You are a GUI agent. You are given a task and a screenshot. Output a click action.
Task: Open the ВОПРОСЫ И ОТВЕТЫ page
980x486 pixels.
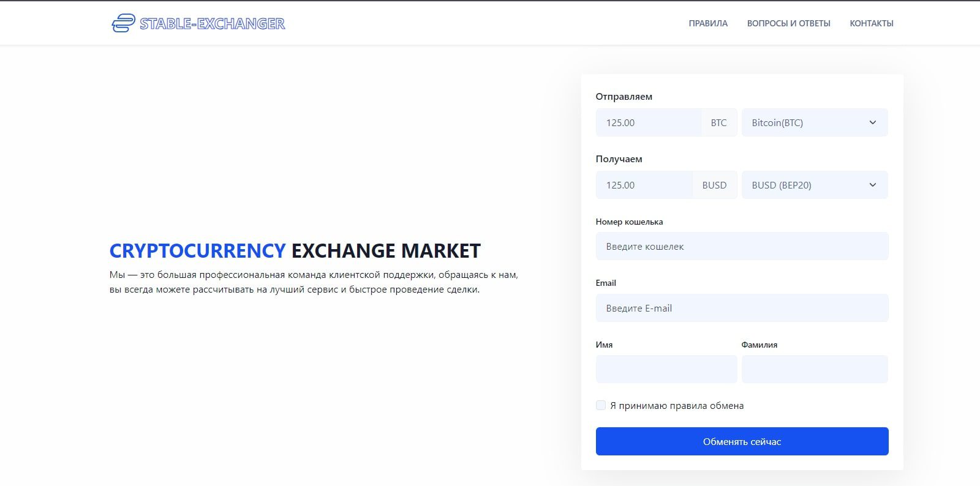(788, 23)
